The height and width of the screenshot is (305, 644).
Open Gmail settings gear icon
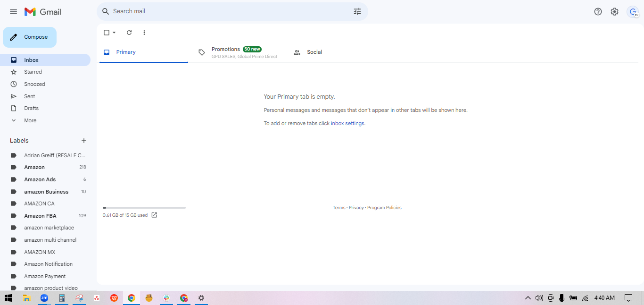[x=614, y=12]
